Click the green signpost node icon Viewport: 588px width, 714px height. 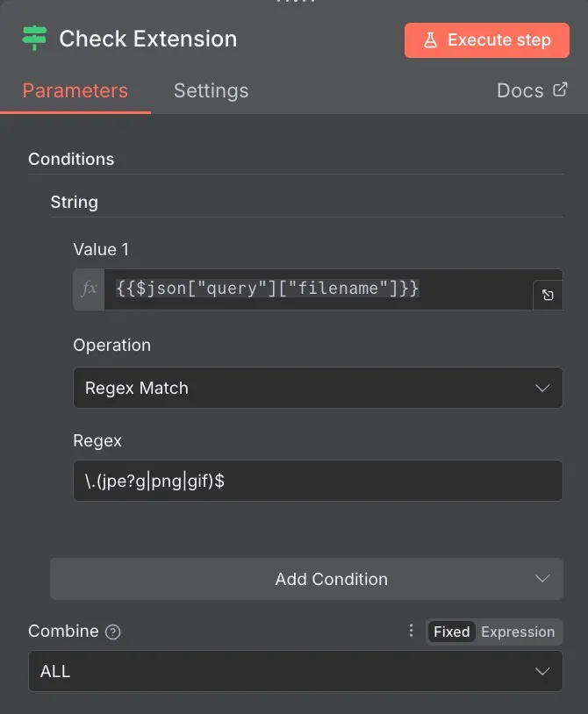35,39
